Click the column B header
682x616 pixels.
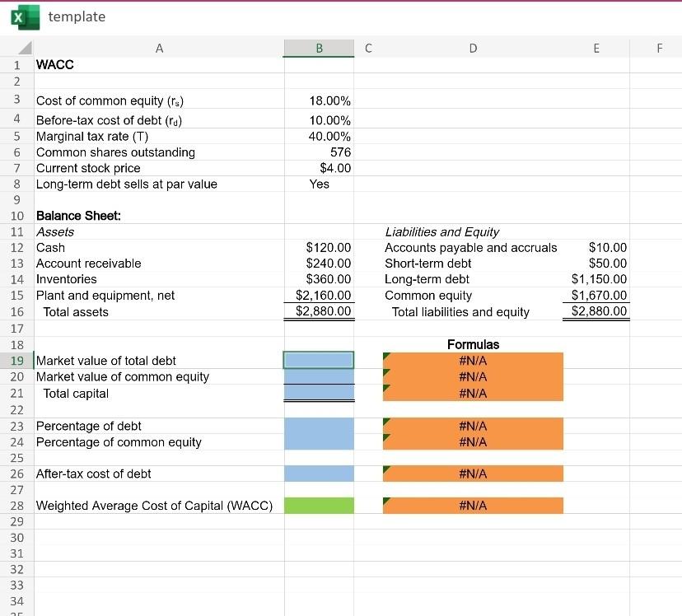pyautogui.click(x=319, y=48)
